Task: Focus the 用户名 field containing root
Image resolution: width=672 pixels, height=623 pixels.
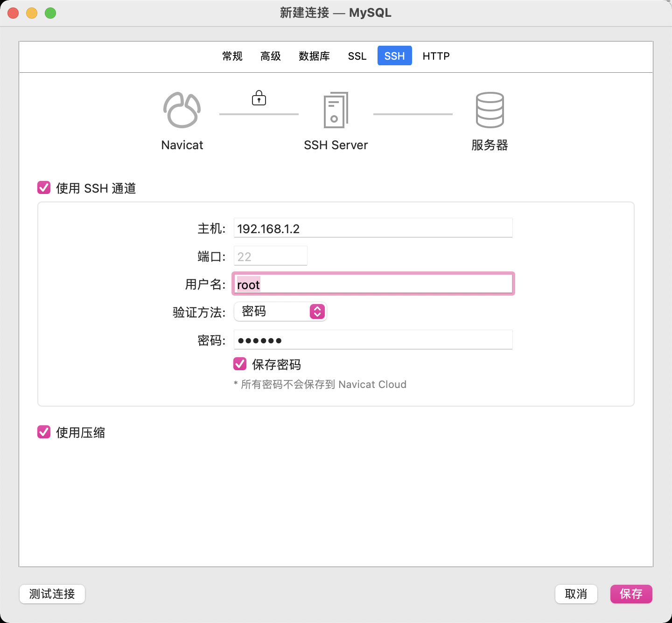Action: click(373, 284)
